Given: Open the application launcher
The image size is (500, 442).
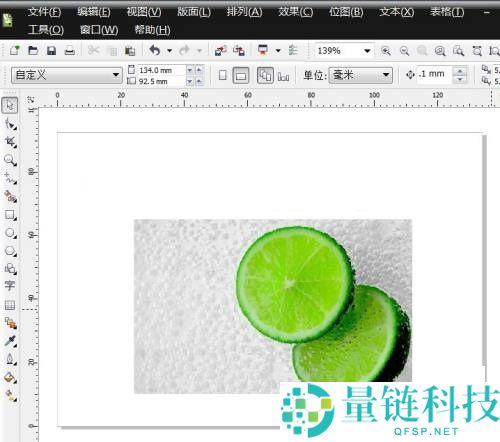Looking at the screenshot, I should coord(263,51).
